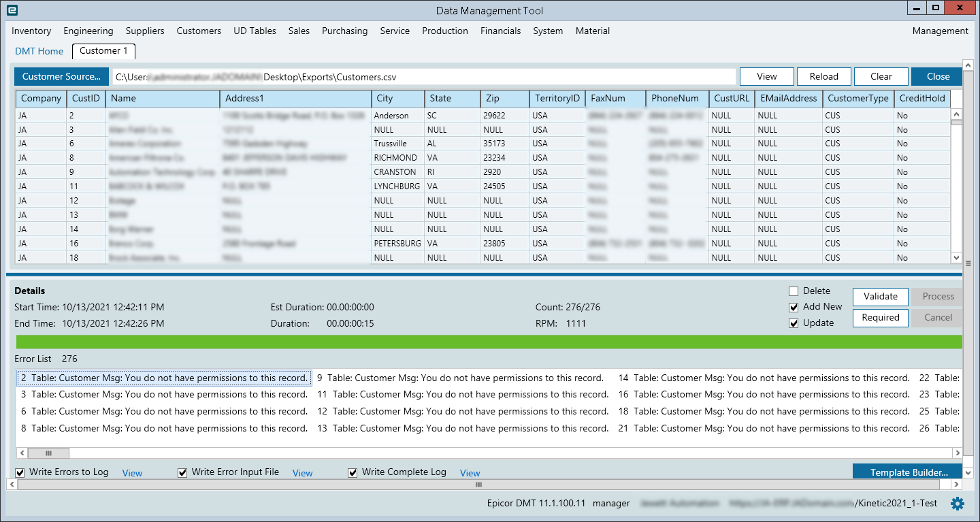Click the Clear button
Viewport: 980px width, 522px height.
881,76
